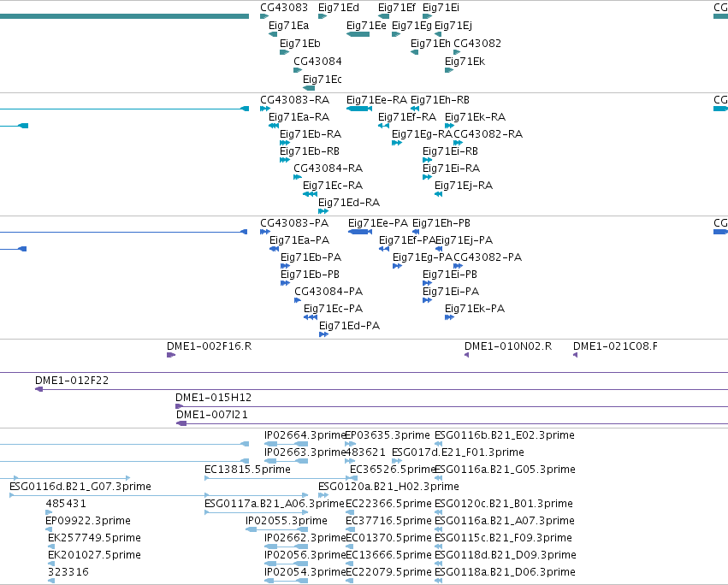This screenshot has height=585, width=728.
Task: Click the long teal gene bar
Action: (x=124, y=16)
